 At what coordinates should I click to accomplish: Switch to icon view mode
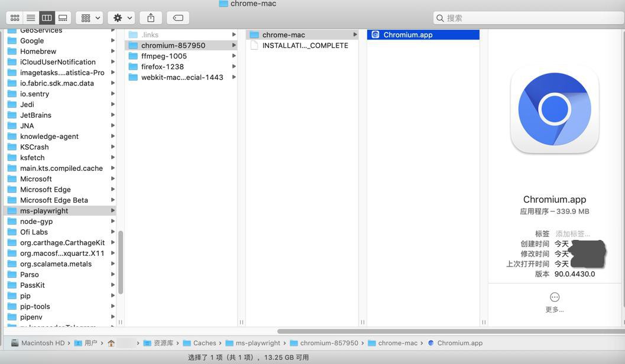15,18
